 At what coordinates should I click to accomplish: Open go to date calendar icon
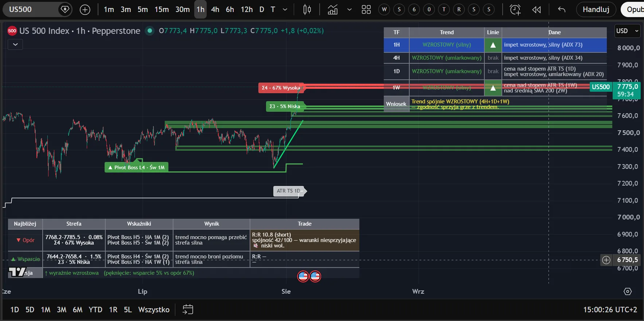(188, 309)
